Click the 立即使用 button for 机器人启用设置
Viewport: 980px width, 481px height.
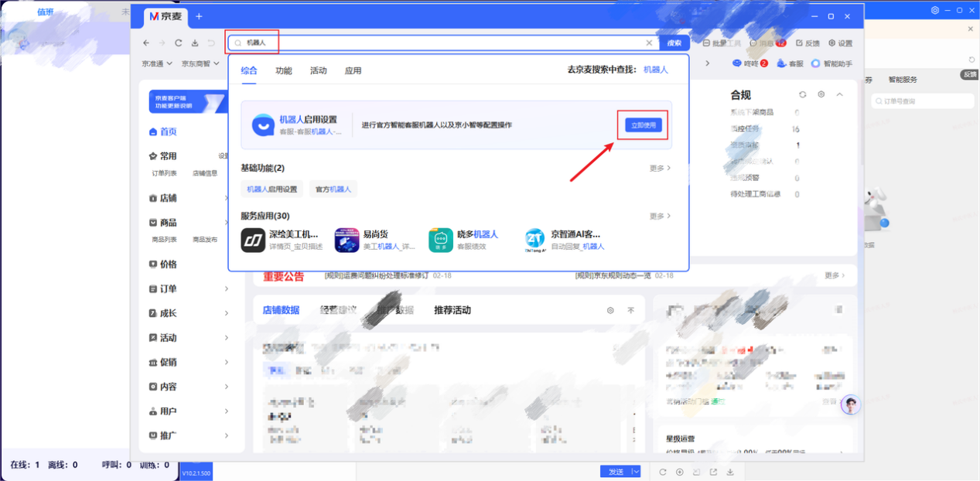pos(642,125)
